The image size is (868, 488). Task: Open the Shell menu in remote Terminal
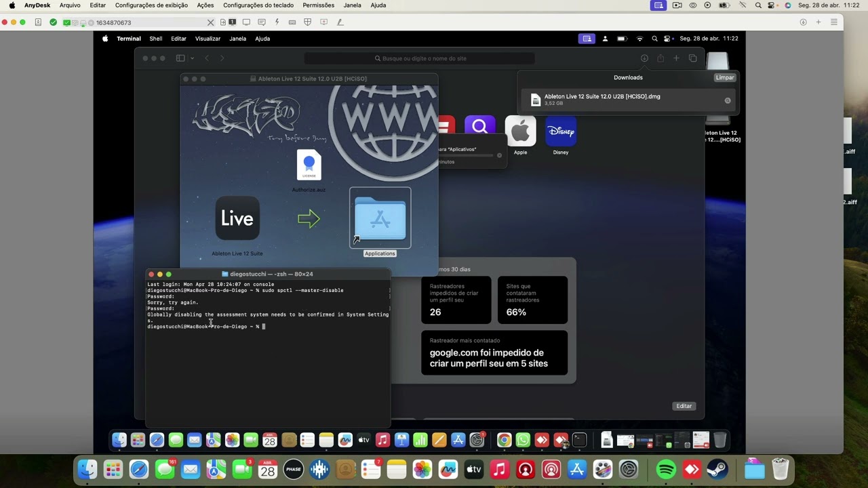pos(156,39)
